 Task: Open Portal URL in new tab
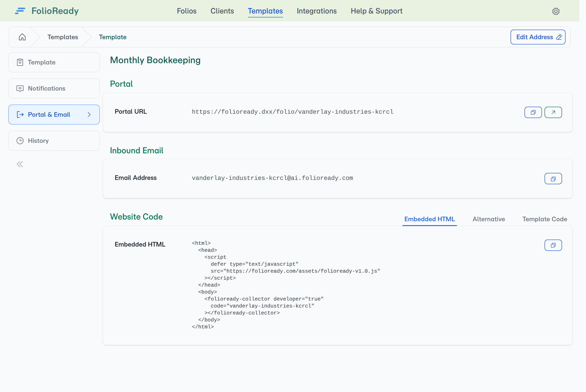click(x=553, y=112)
